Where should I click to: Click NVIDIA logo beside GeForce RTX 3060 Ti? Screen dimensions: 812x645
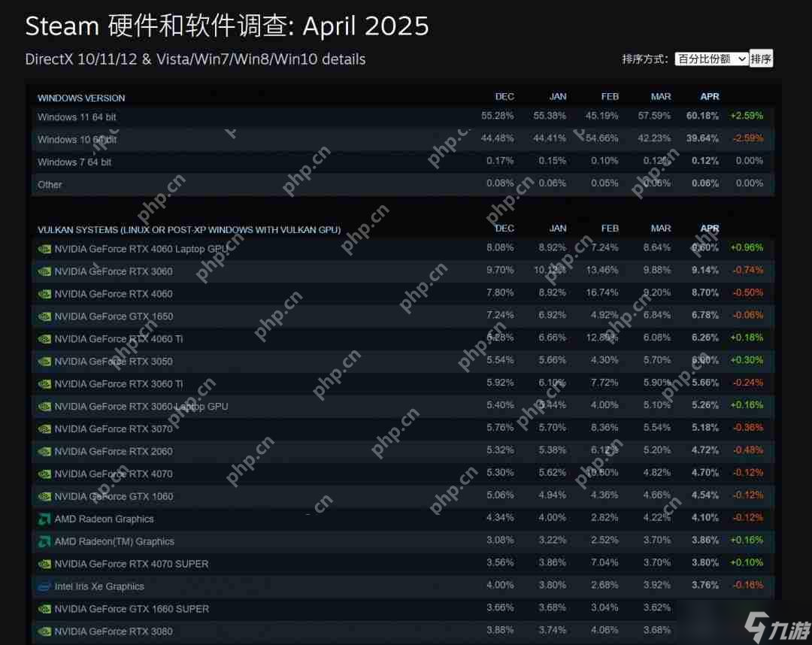(44, 384)
